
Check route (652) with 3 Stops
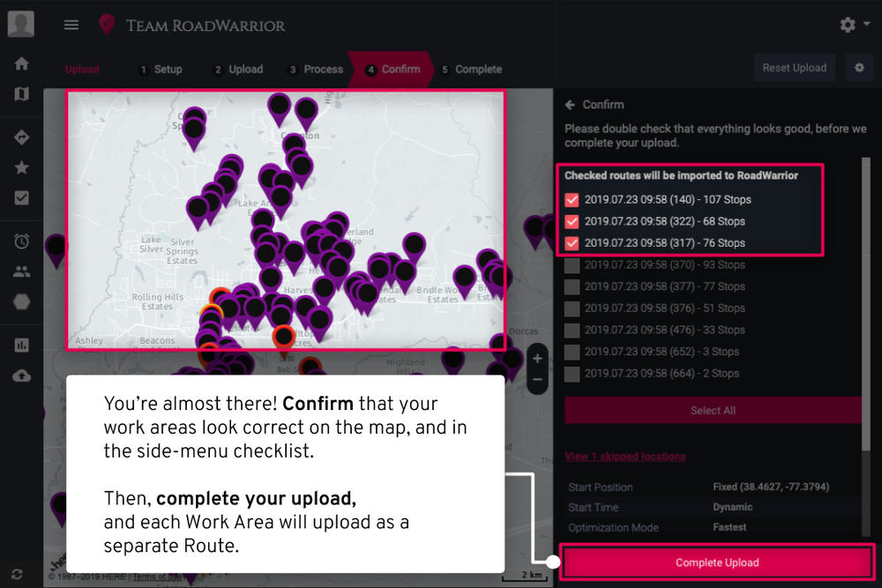coord(572,352)
